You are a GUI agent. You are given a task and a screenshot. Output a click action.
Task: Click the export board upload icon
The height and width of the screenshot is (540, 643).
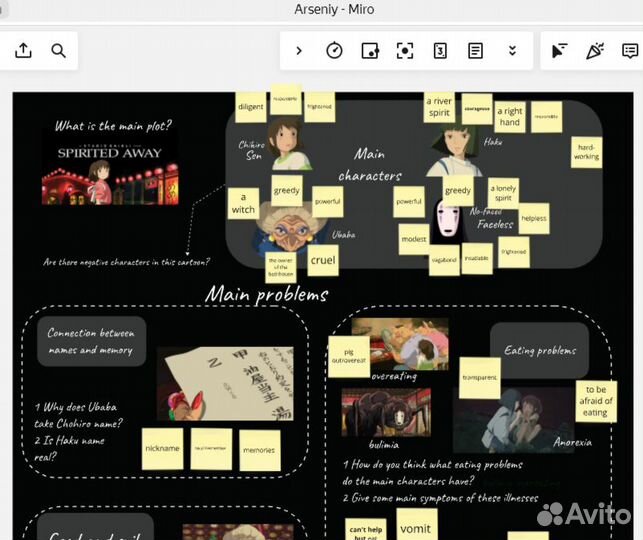[23, 51]
